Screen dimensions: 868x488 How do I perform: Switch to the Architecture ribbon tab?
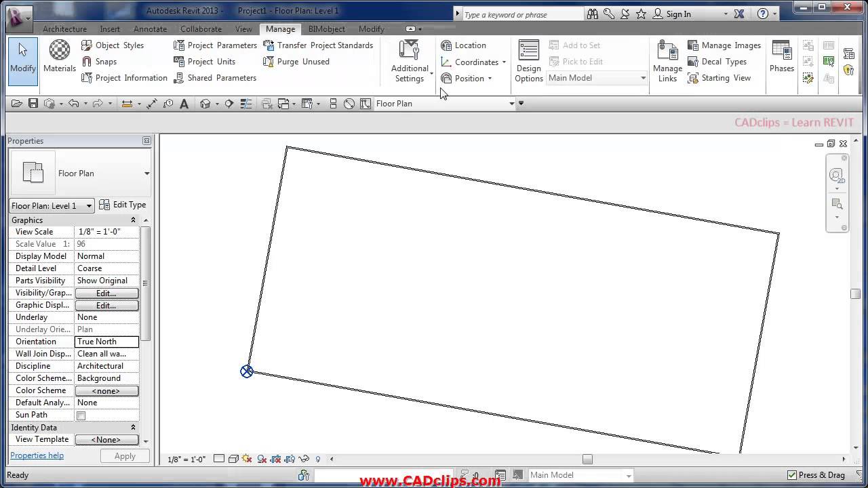pyautogui.click(x=64, y=29)
